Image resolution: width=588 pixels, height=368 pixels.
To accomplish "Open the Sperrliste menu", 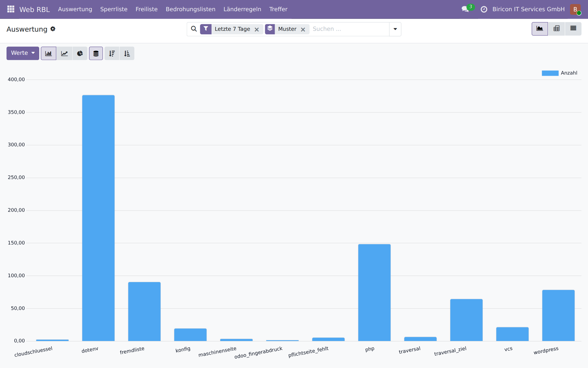I will tap(114, 9).
